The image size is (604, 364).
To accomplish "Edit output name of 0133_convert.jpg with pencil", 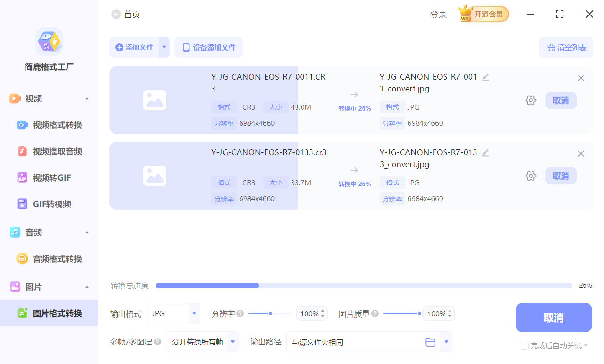I will 486,153.
